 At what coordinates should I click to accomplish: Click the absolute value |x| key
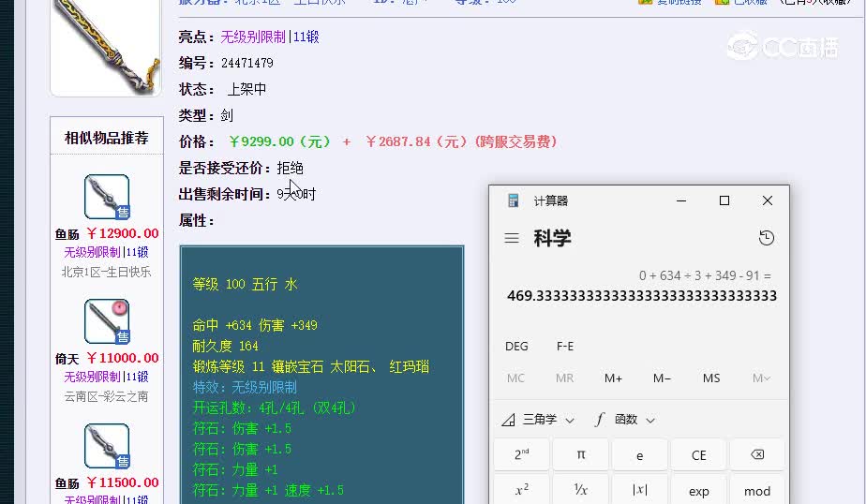(x=639, y=490)
